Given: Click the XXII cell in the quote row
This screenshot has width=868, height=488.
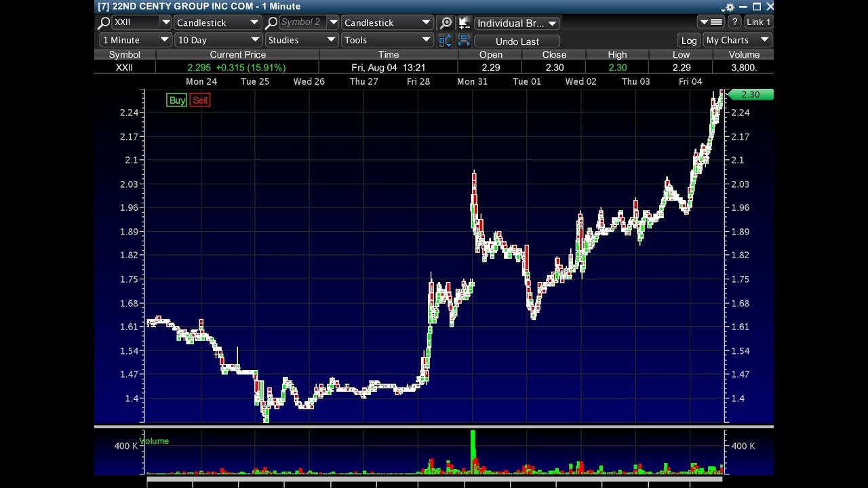Looking at the screenshot, I should [125, 68].
